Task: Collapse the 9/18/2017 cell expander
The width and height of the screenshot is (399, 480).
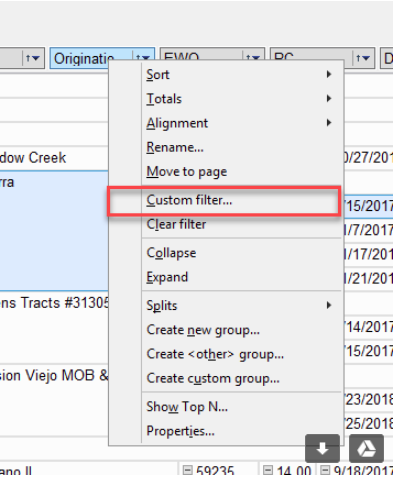Action: coord(325,470)
